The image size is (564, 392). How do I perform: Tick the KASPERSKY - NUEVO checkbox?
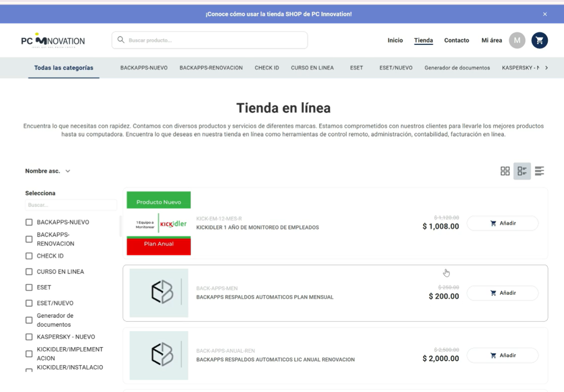[x=29, y=337]
